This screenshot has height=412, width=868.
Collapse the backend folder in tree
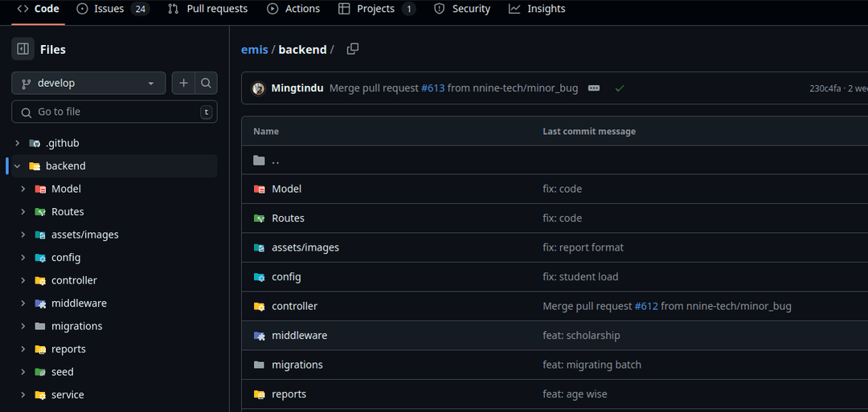pyautogui.click(x=17, y=166)
